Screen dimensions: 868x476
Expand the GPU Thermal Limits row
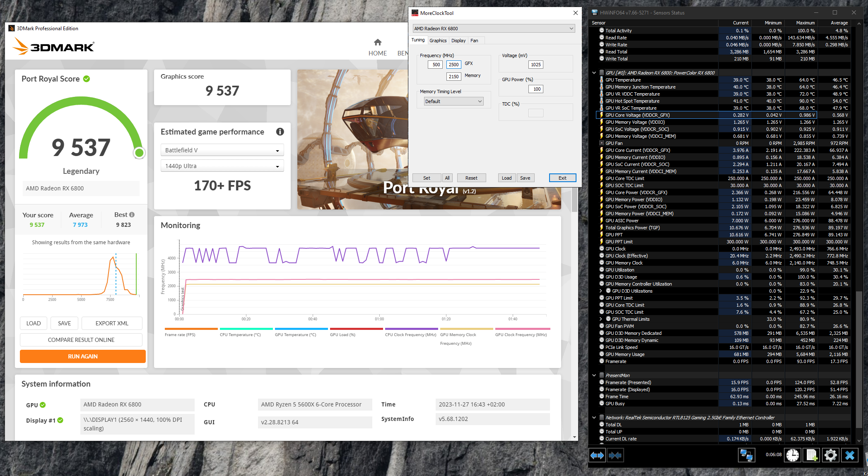click(601, 319)
